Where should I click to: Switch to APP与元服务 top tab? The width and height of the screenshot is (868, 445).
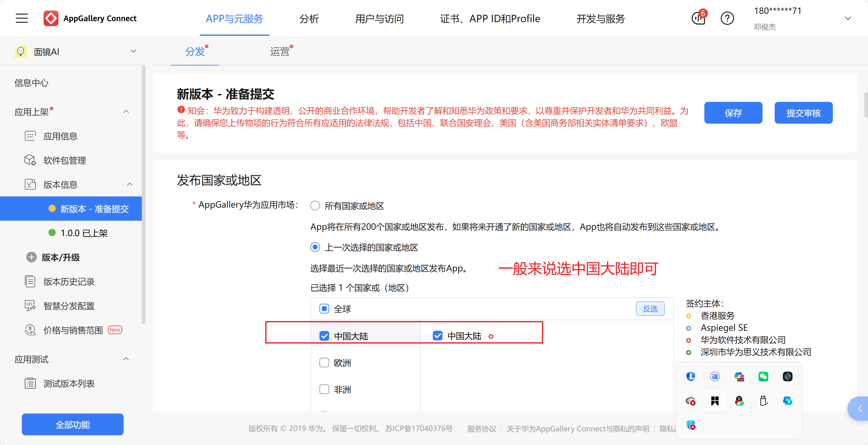(x=234, y=18)
